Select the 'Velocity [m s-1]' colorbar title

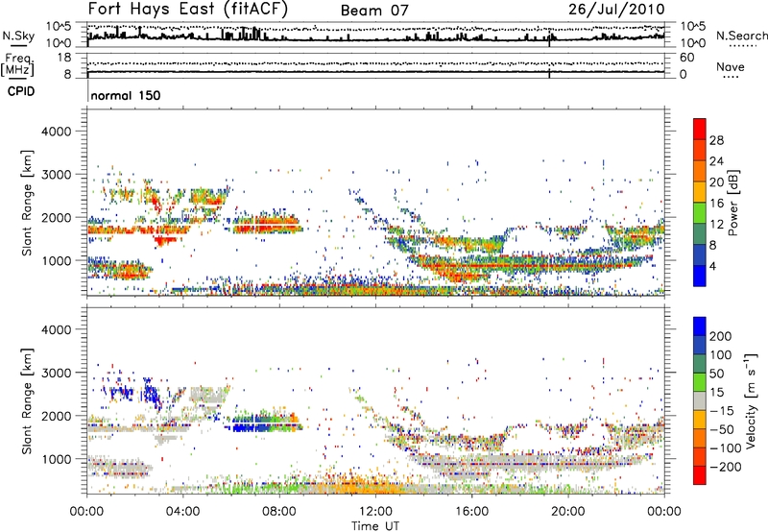click(x=752, y=400)
